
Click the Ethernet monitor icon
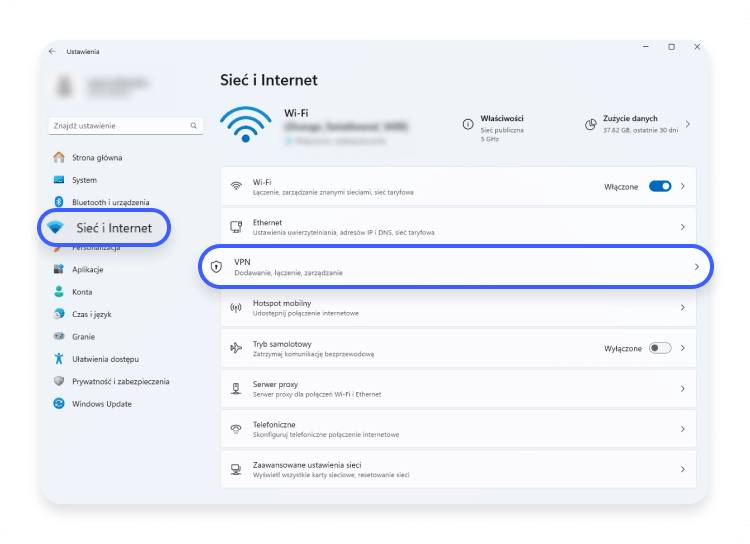coord(236,226)
